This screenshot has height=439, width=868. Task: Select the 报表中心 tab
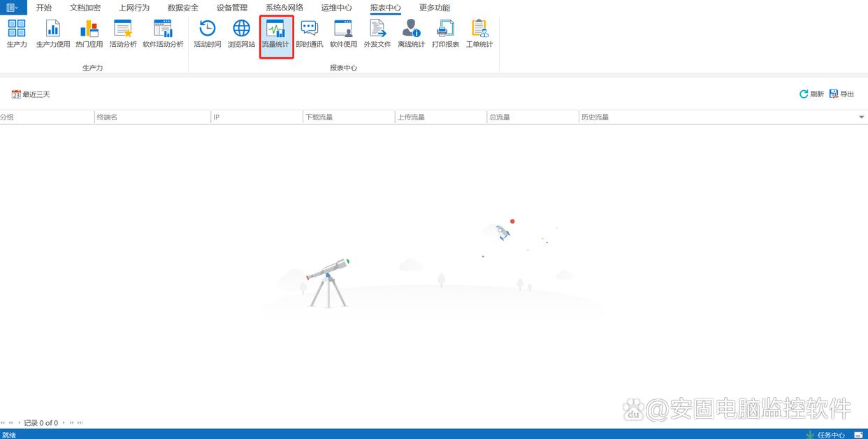coord(386,8)
